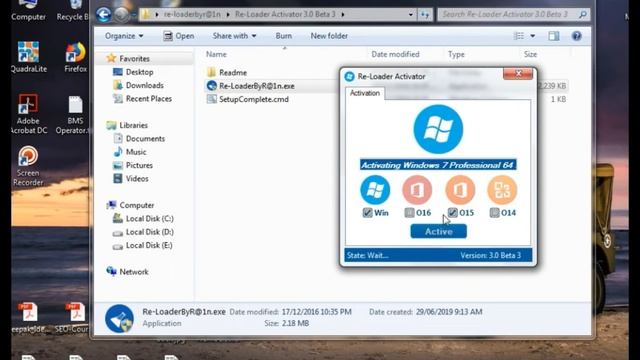
Task: Click the Re-Loader details pane icon
Action: coord(119,318)
